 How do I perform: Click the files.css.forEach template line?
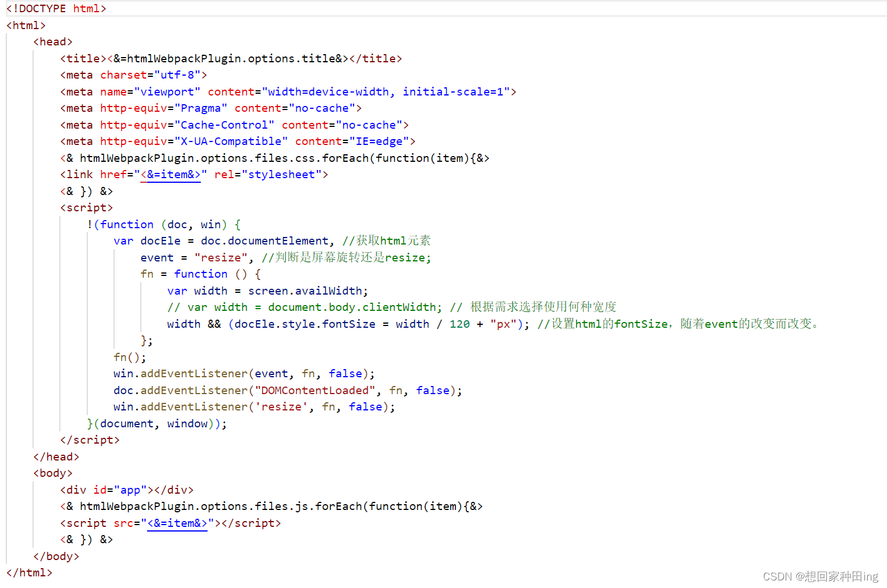(275, 158)
